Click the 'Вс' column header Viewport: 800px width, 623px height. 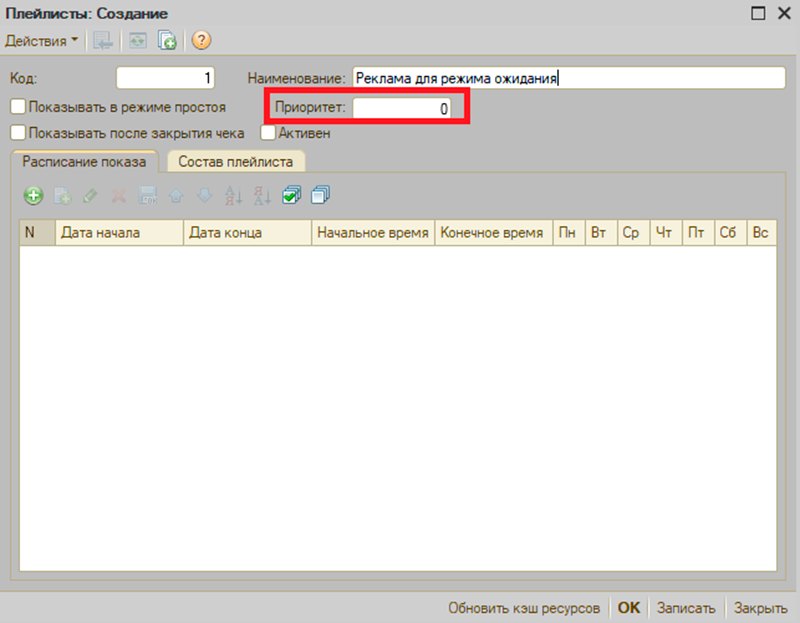(762, 233)
